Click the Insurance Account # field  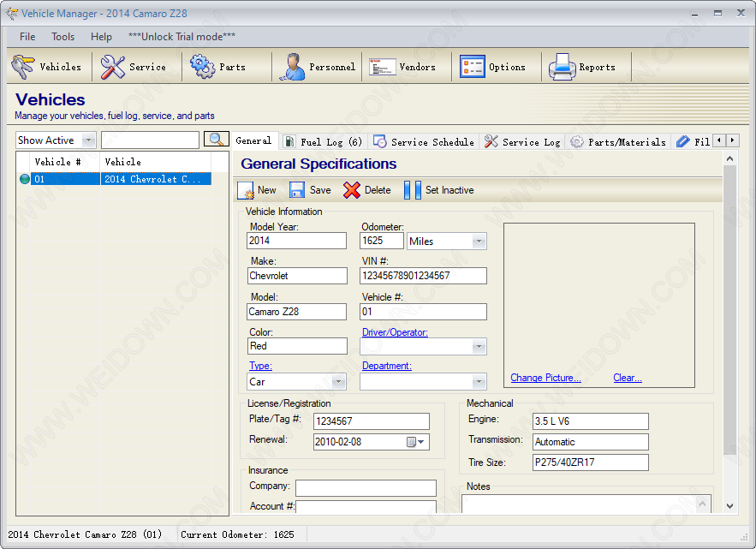coord(366,506)
